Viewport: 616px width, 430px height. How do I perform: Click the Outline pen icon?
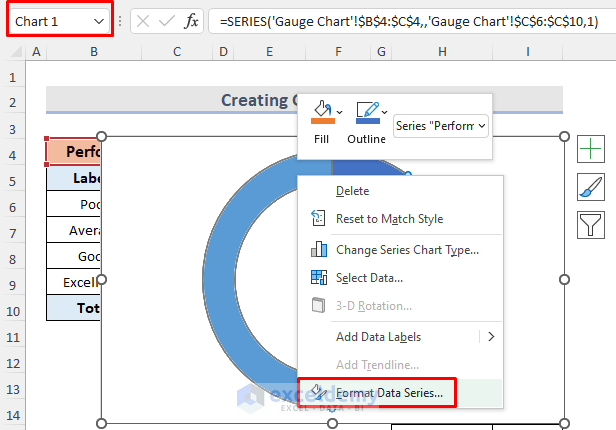[x=367, y=109]
